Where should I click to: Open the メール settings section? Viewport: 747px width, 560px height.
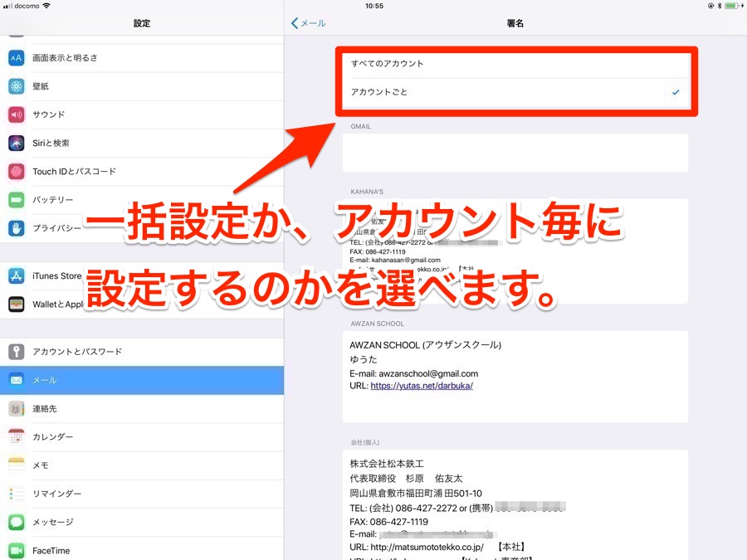pyautogui.click(x=141, y=380)
